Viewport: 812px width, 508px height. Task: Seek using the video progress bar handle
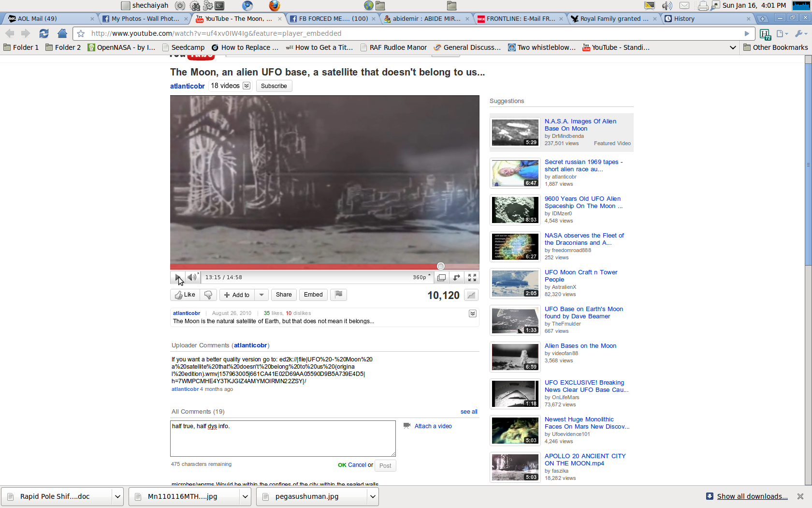tap(440, 266)
